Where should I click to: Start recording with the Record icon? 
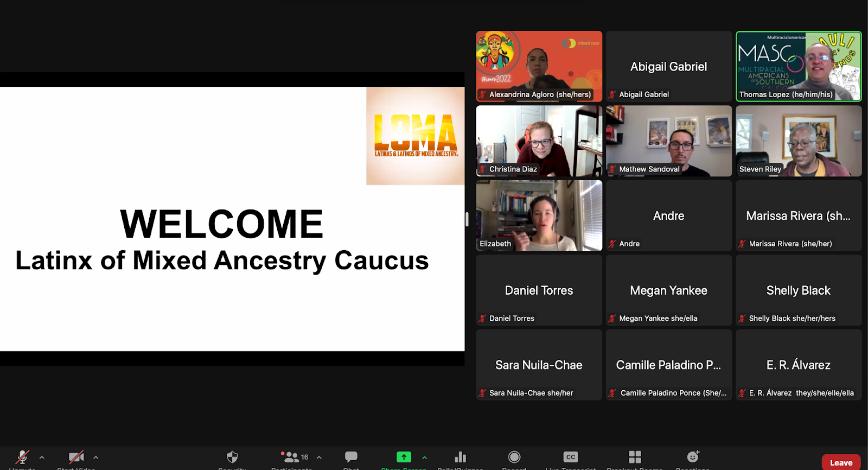(514, 458)
